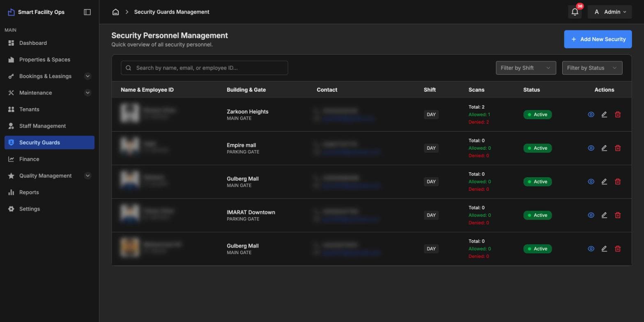Viewport: 644px width, 322px height.
Task: Edit the IMARAT Downtown guard record
Action: (x=604, y=215)
